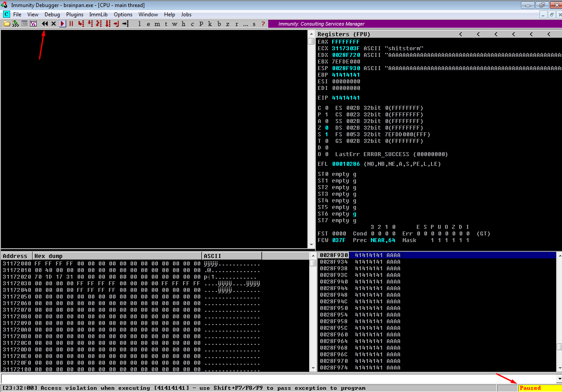The image size is (562, 392).
Task: Show executable modules with the e button
Action: [x=148, y=24]
